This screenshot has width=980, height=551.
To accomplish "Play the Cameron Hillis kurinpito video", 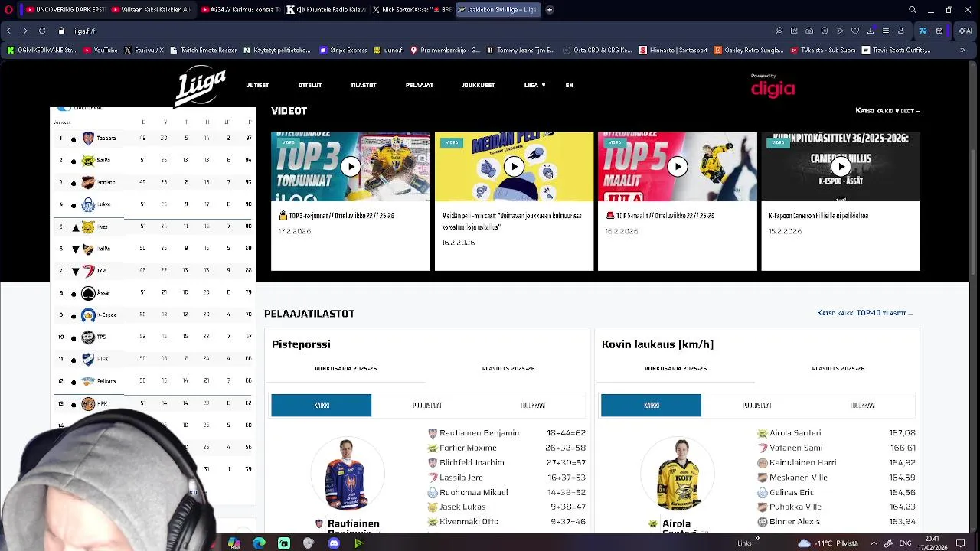I will tap(841, 166).
